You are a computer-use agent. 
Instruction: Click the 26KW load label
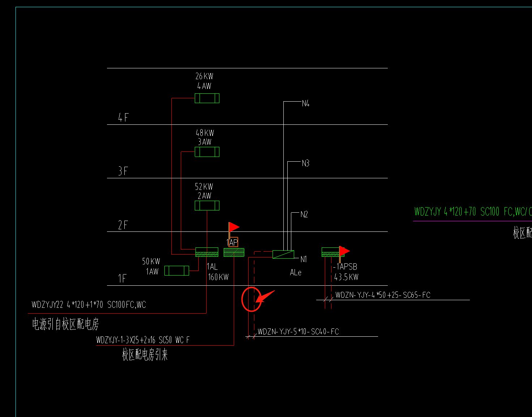tap(205, 76)
